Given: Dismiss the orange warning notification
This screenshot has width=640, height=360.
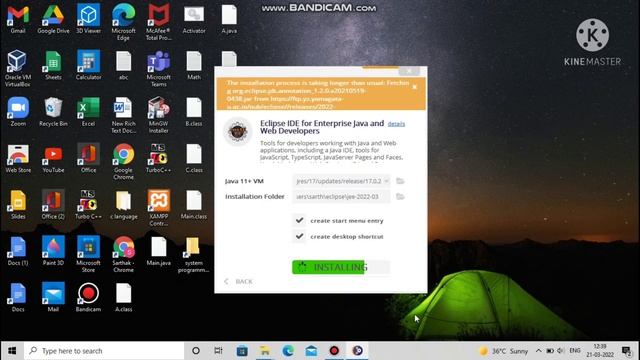Looking at the screenshot, I should click(415, 87).
